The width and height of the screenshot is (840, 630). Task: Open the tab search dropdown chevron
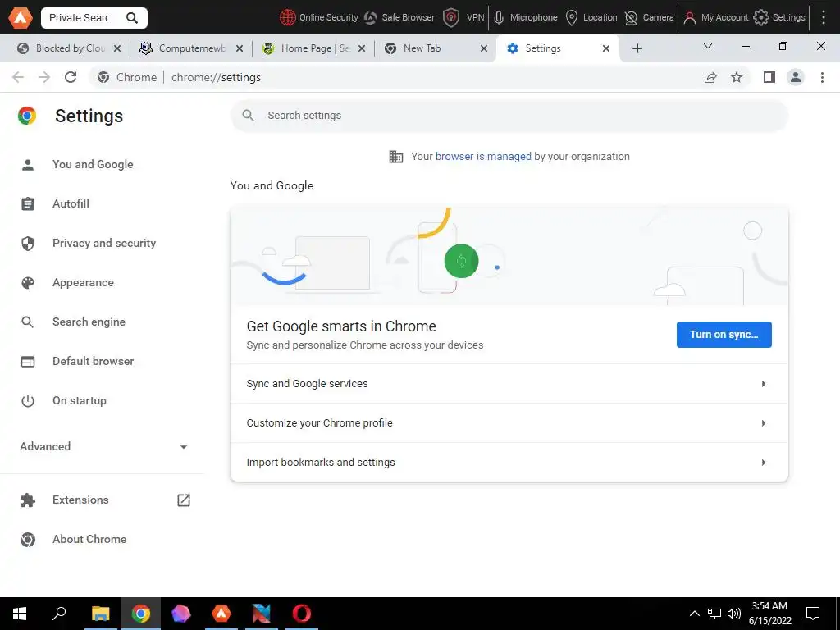click(708, 46)
